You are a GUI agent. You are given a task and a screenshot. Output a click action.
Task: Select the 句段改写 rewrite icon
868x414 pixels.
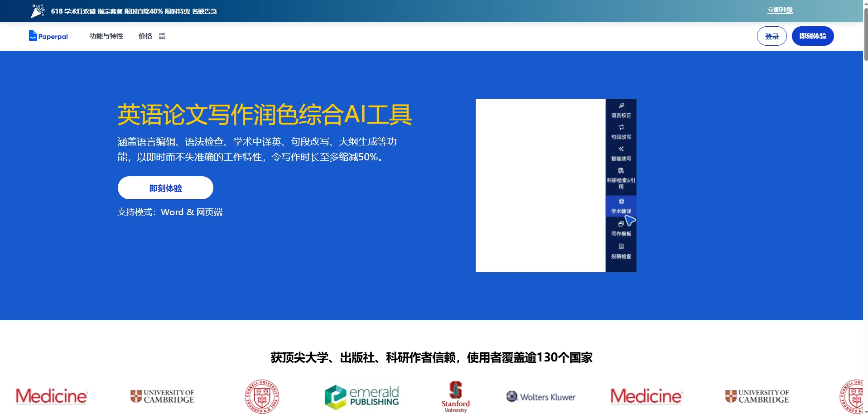click(x=621, y=127)
